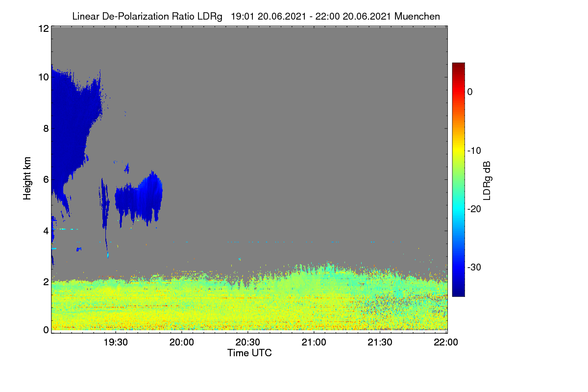Click the Time UTC axis title

249,353
